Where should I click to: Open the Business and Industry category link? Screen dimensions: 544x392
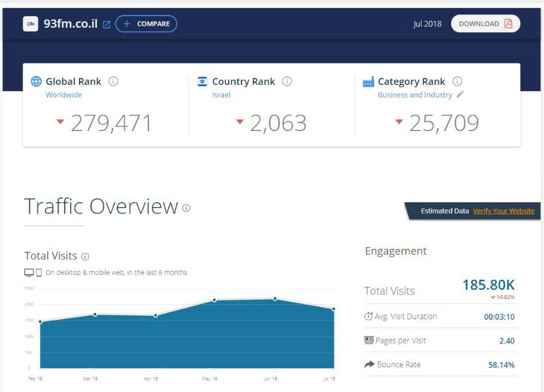click(415, 95)
